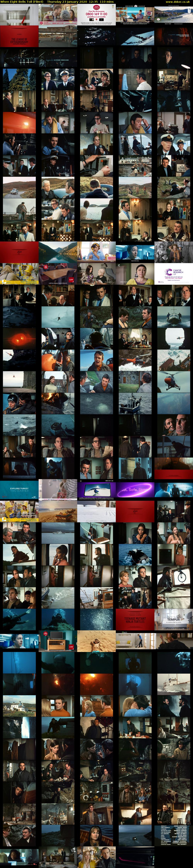Open the naval officer in white cap thumbnail
This screenshot has width=193, height=868.
[x=174, y=144]
